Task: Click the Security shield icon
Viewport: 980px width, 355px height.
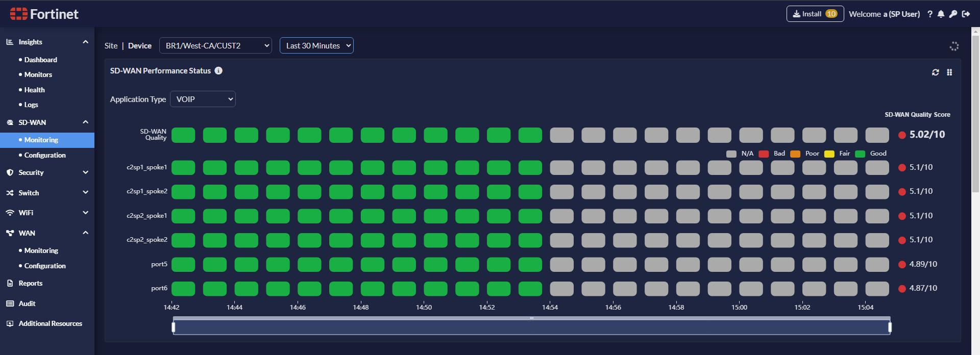Action: coord(10,172)
